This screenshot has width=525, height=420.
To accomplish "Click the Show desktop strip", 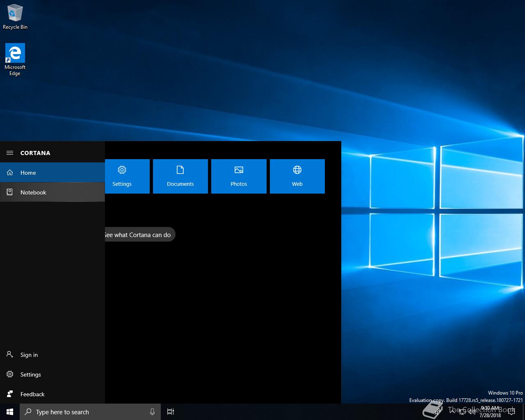I will (524, 412).
